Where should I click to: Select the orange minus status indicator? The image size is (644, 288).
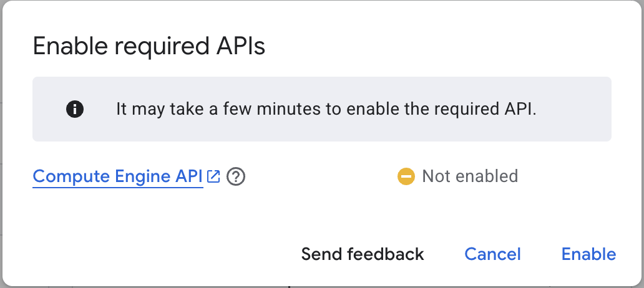tap(406, 176)
